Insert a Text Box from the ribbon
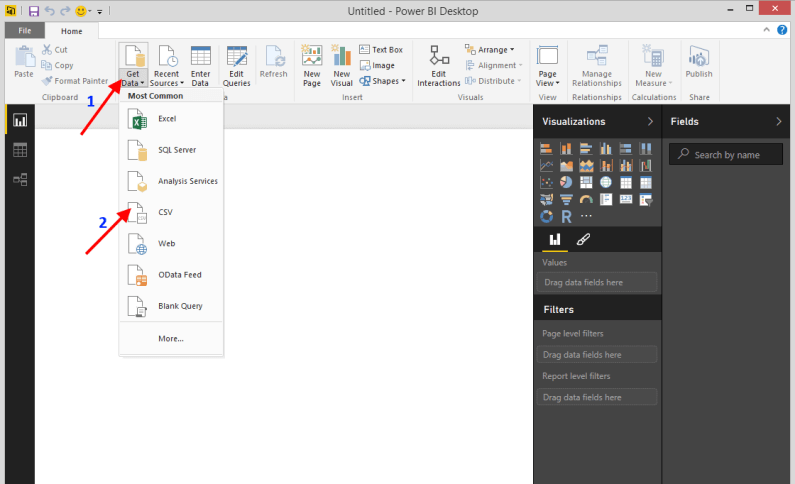The width and height of the screenshot is (795, 484). [381, 49]
